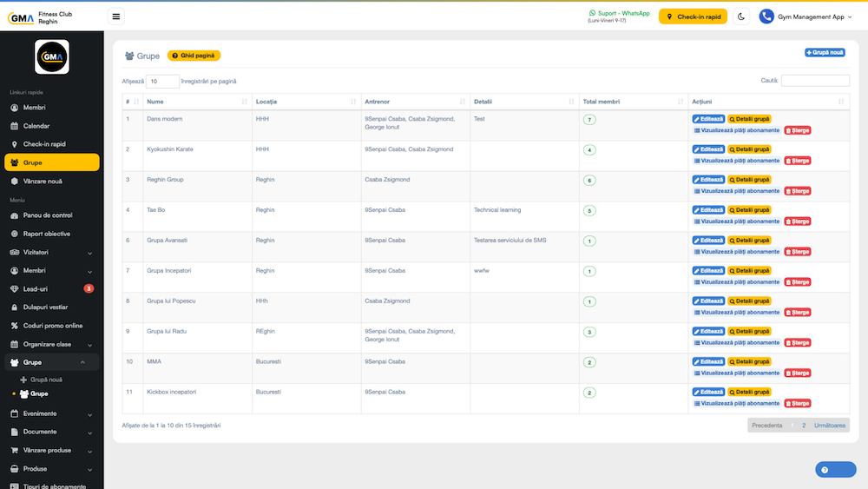View plăți abonamente for Dans modern
Viewport: 868px width, 489px height.
pos(737,130)
